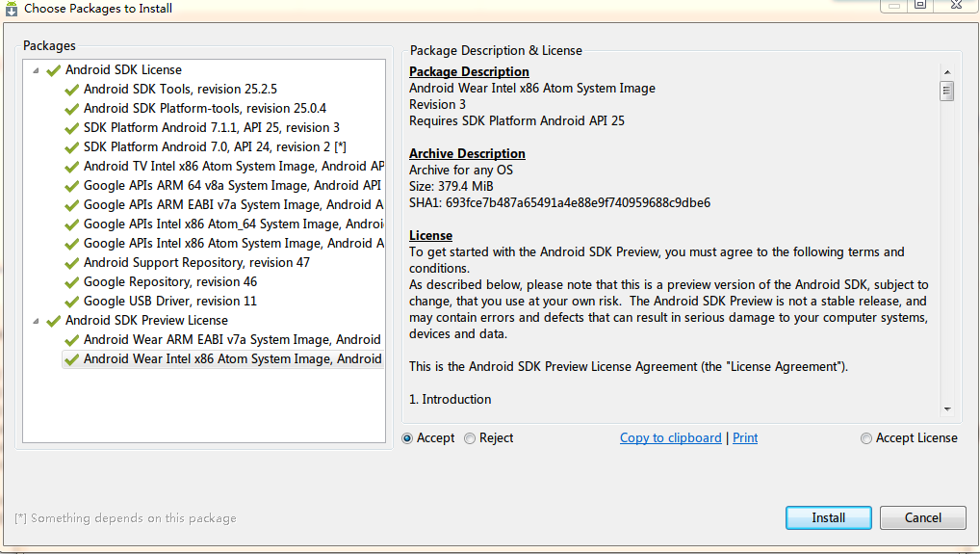The image size is (980, 554).
Task: Click license scrollbar down arrow
Action: (x=947, y=409)
